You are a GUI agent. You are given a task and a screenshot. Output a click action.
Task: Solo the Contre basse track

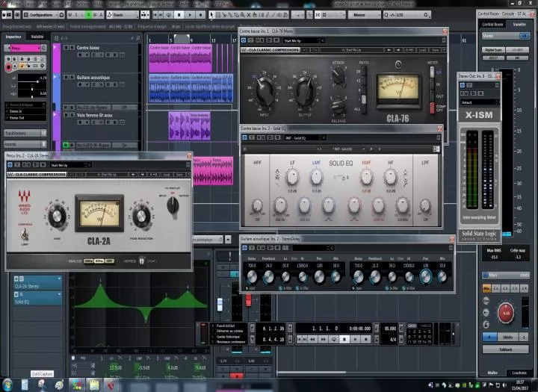coord(72,48)
